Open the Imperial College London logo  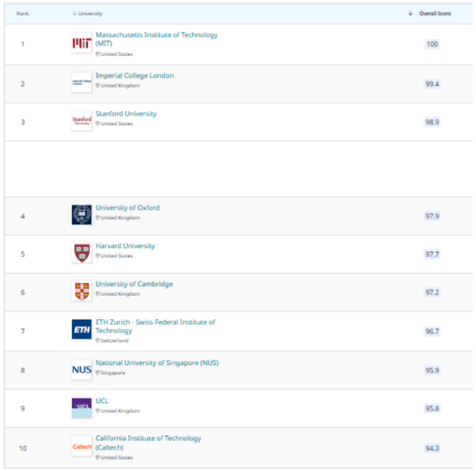82,82
